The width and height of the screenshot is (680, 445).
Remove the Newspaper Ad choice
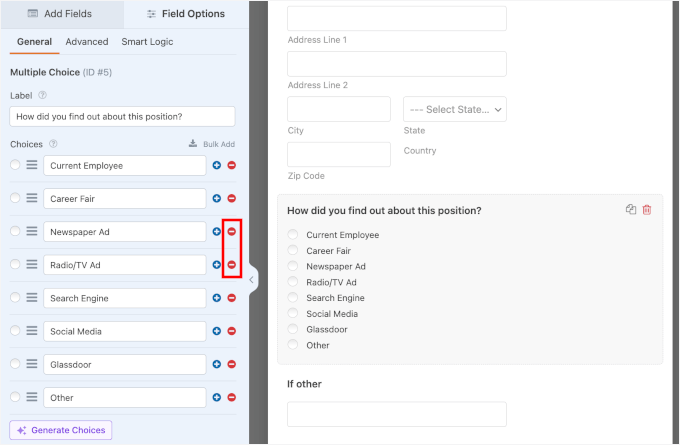tap(232, 232)
